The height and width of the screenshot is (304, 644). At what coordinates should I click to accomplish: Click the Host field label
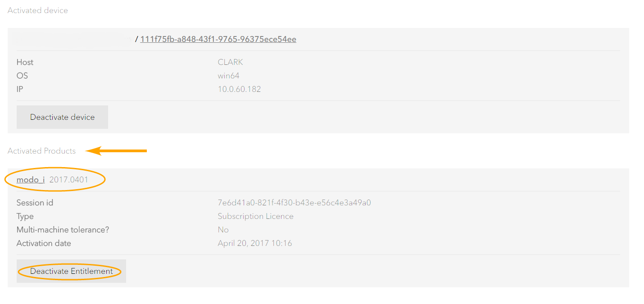pyautogui.click(x=25, y=62)
